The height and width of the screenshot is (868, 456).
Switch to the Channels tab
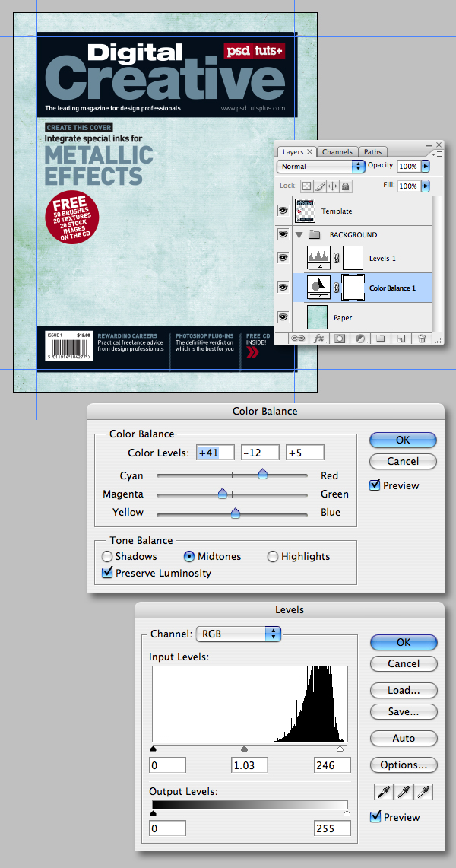coord(337,151)
